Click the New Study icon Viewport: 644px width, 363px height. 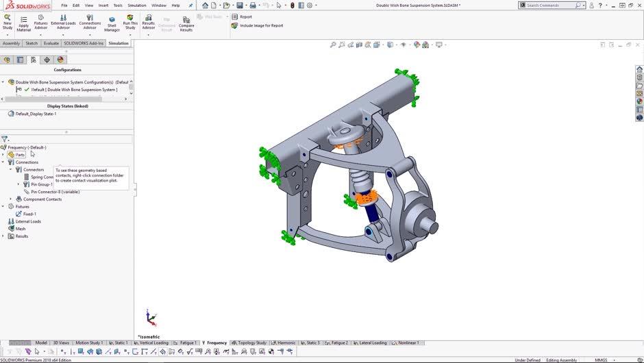pyautogui.click(x=8, y=21)
